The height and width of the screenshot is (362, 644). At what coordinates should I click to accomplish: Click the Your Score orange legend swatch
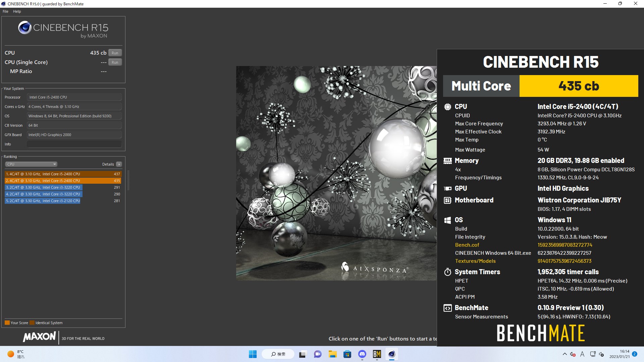(7, 323)
